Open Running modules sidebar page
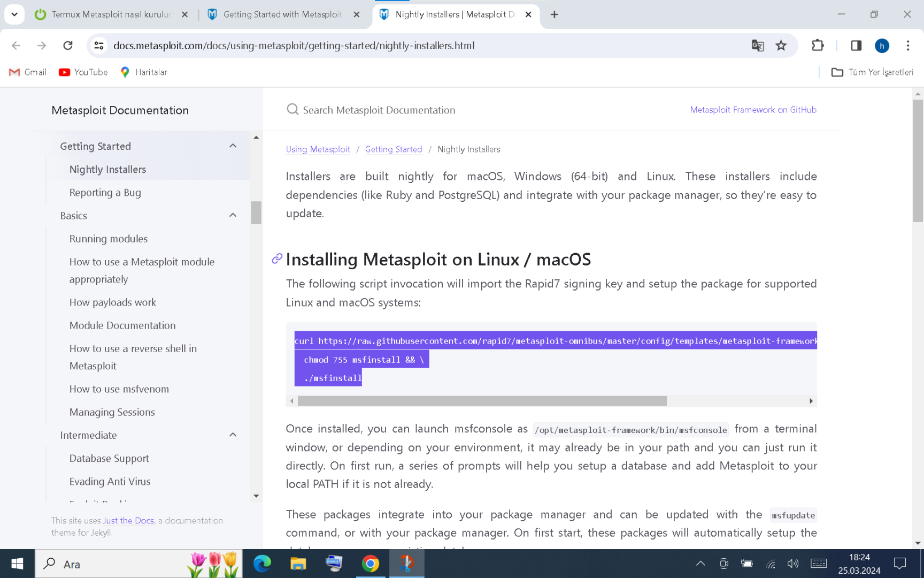The height and width of the screenshot is (578, 924). (109, 239)
